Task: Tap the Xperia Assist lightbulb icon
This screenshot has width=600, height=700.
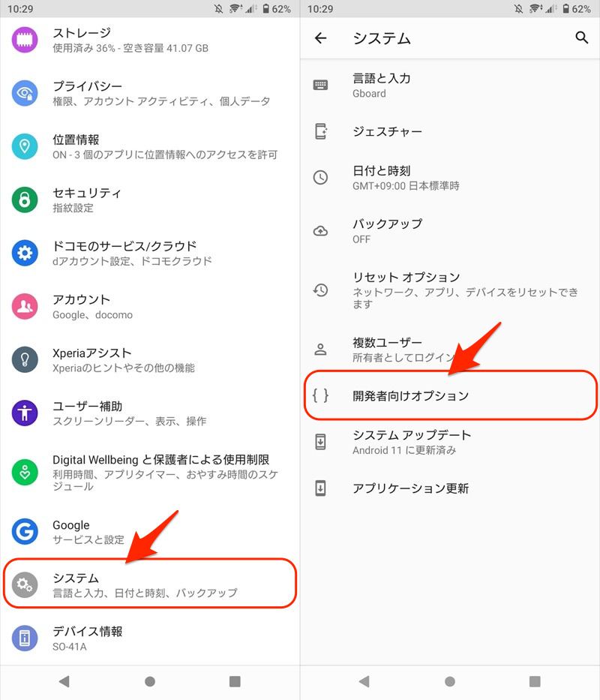Action: pyautogui.click(x=25, y=359)
